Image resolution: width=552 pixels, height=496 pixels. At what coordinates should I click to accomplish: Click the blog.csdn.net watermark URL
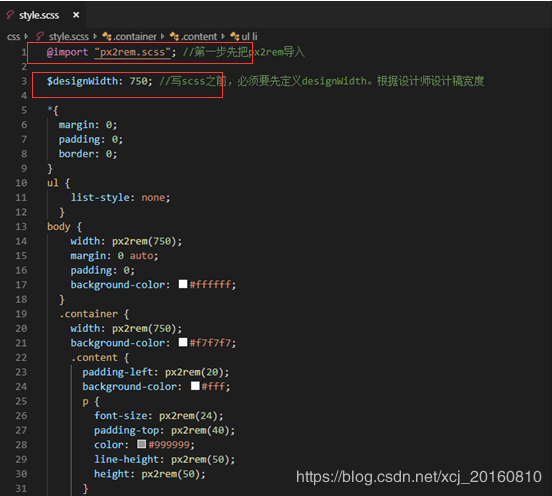click(419, 477)
